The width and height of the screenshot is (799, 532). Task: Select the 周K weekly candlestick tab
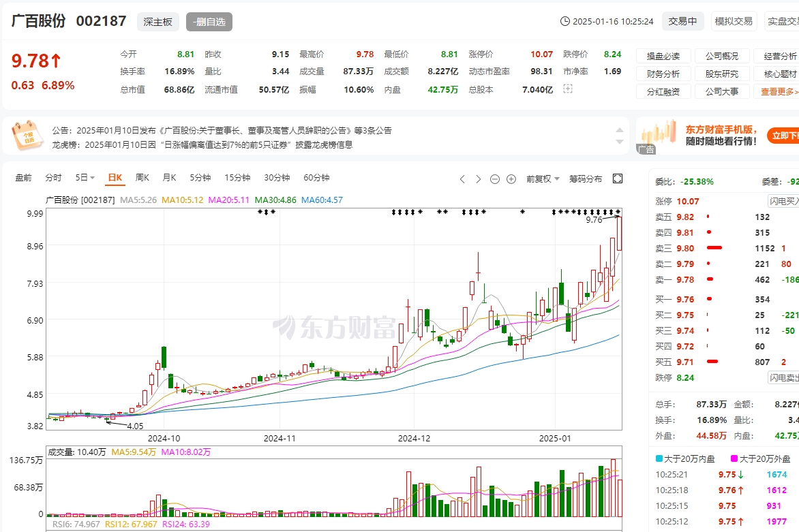point(142,178)
